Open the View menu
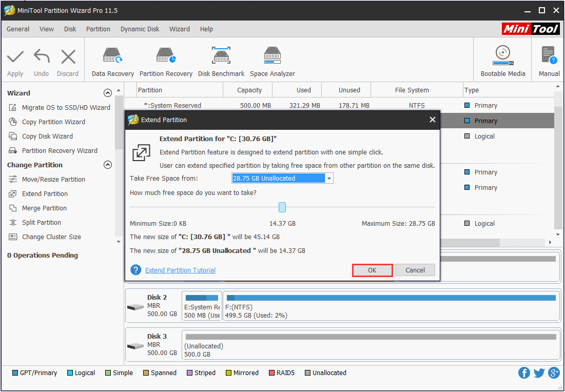The image size is (565, 392). point(47,29)
